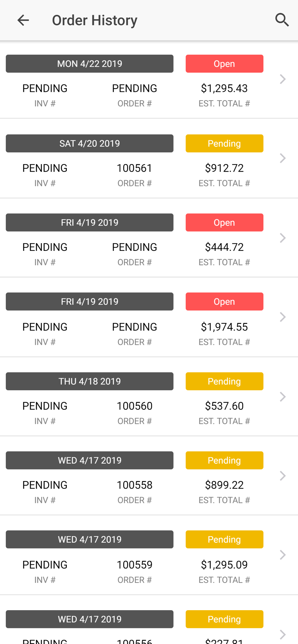The image size is (298, 644).
Task: Expand order 100560 chevron arrow
Action: coord(283,397)
